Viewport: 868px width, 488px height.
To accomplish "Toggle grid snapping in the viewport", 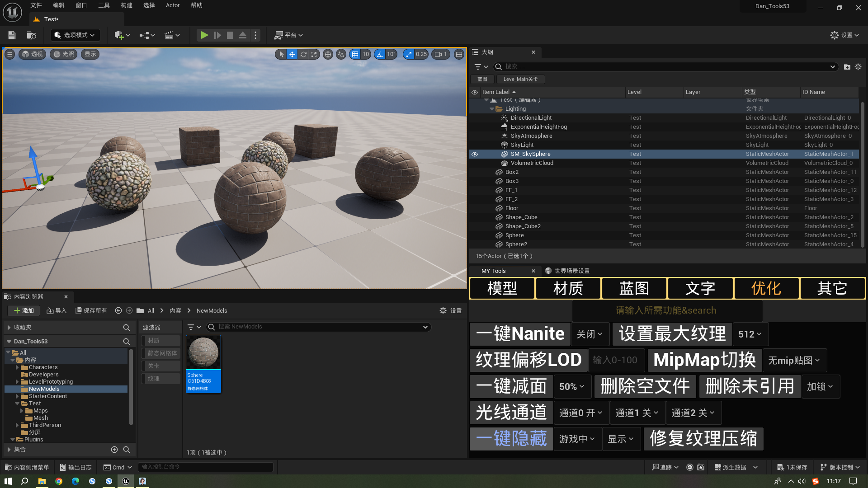I will [355, 54].
